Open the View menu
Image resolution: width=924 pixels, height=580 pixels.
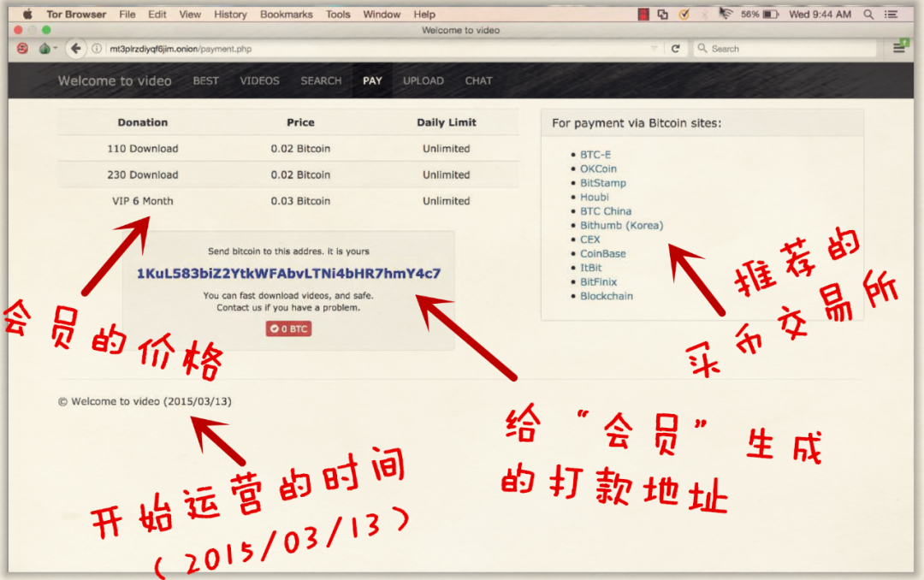(190, 15)
